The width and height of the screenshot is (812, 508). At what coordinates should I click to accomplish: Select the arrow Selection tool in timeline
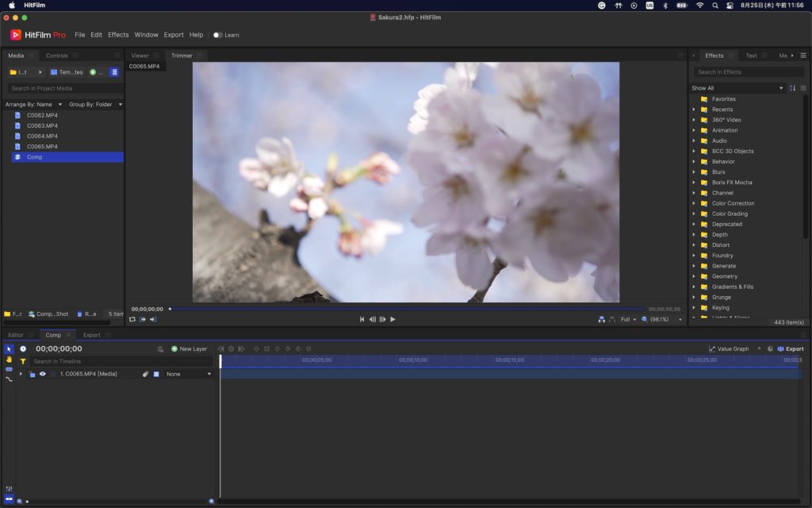point(10,349)
